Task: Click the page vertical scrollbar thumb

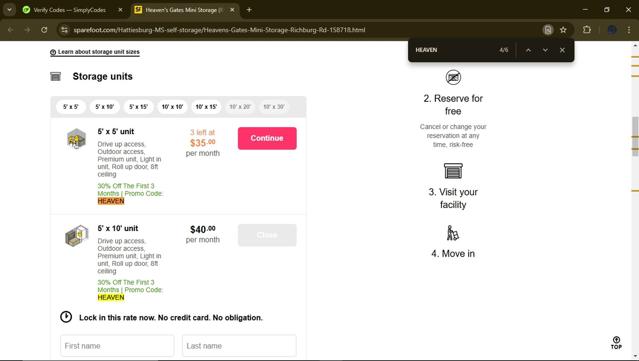Action: [635, 136]
